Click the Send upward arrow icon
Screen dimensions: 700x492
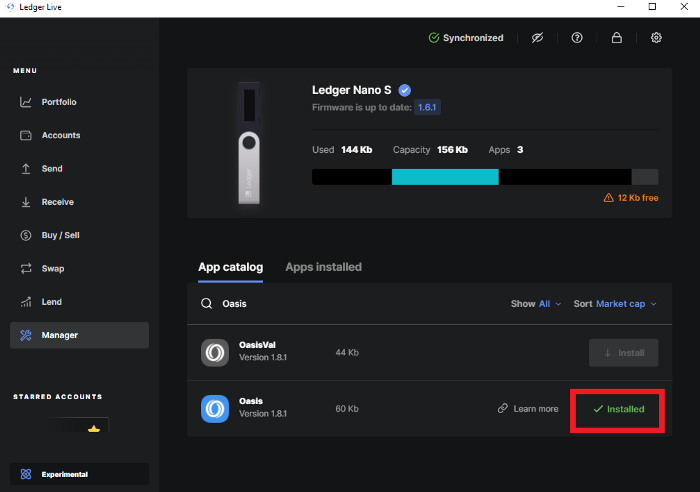26,169
